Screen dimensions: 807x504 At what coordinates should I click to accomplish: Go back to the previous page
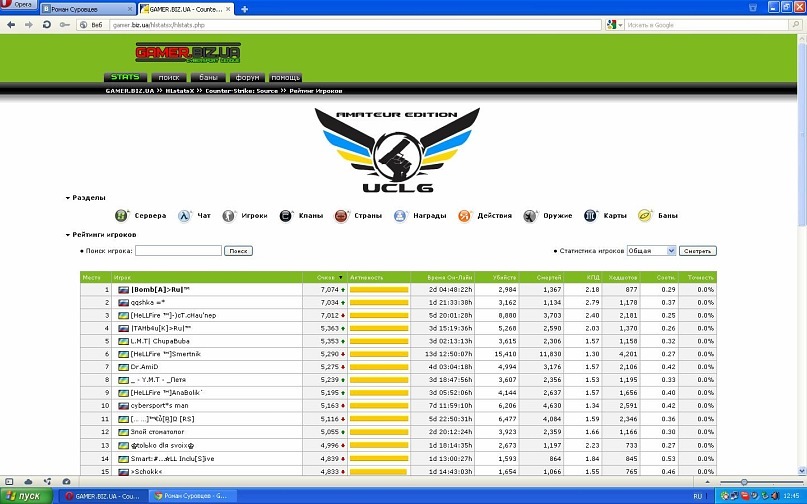point(11,25)
